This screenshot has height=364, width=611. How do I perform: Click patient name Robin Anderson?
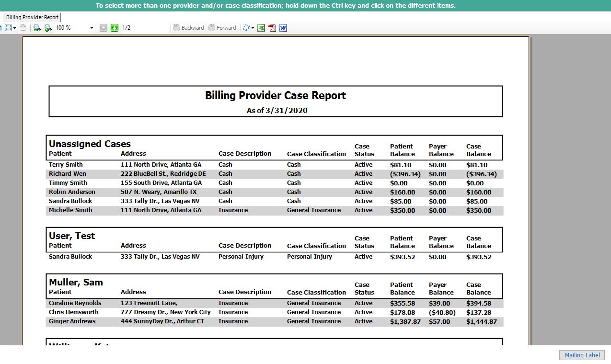[72, 192]
